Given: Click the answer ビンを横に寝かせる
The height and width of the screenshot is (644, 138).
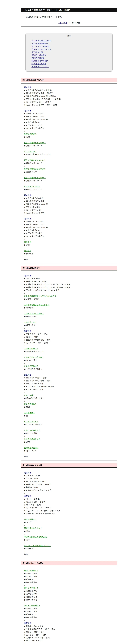Looking at the screenshot, I should coord(34,425).
